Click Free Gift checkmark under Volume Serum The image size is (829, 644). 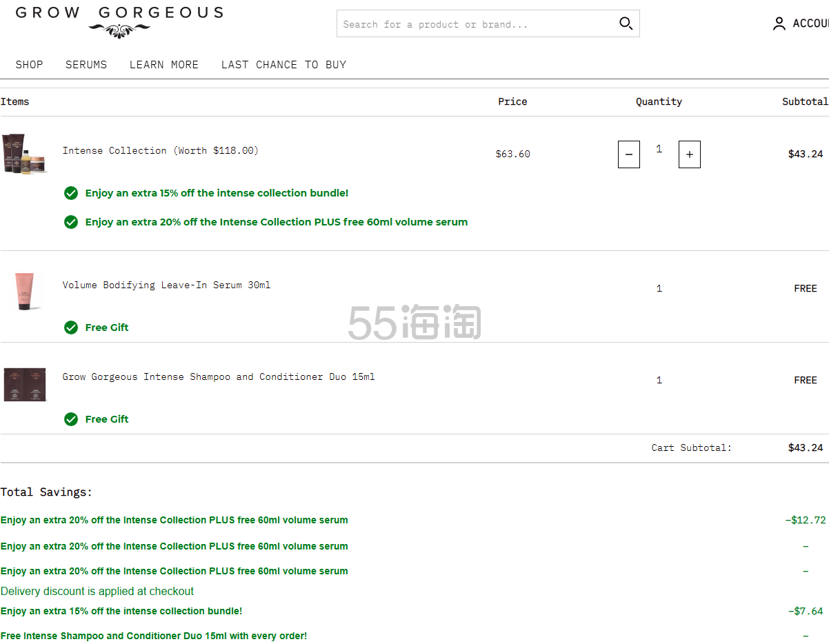click(71, 328)
